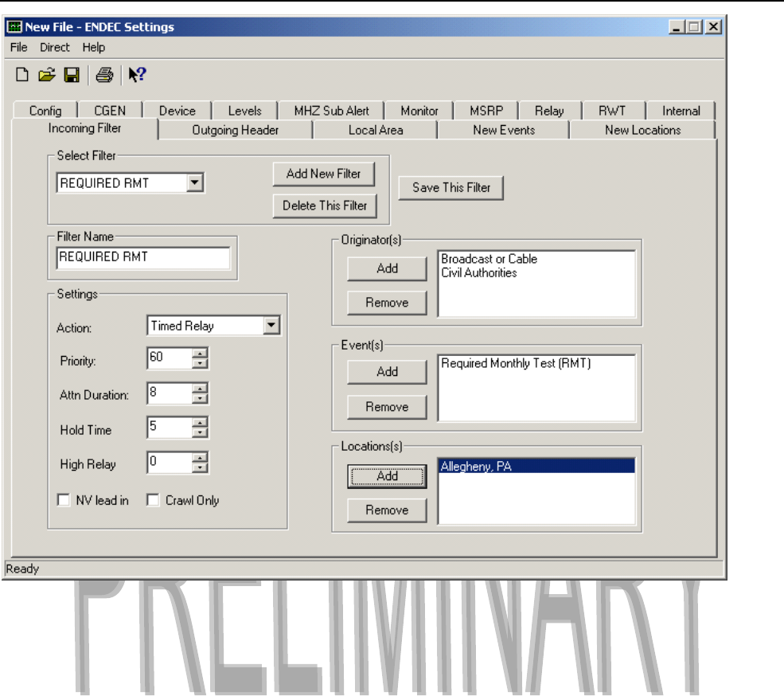Increase Priority with the up arrow
784x696 pixels.
200,353
